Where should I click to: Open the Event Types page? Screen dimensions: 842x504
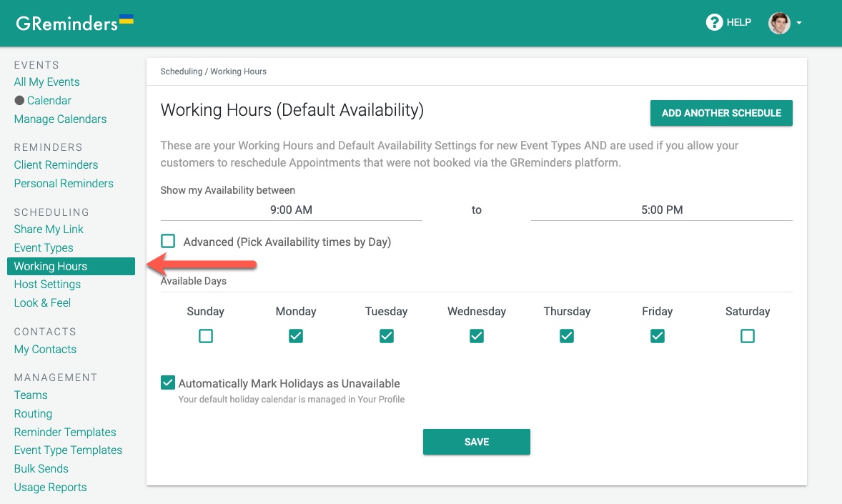point(43,247)
